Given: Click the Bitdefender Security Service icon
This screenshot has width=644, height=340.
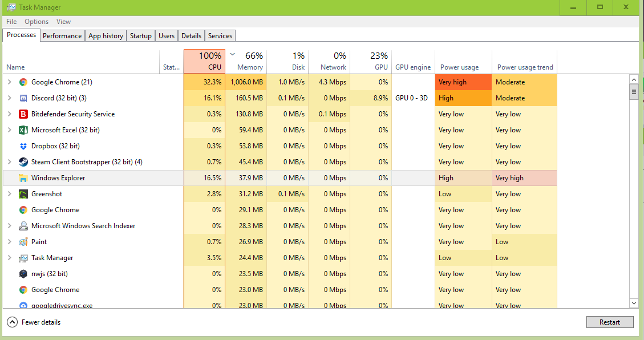Looking at the screenshot, I should [23, 114].
